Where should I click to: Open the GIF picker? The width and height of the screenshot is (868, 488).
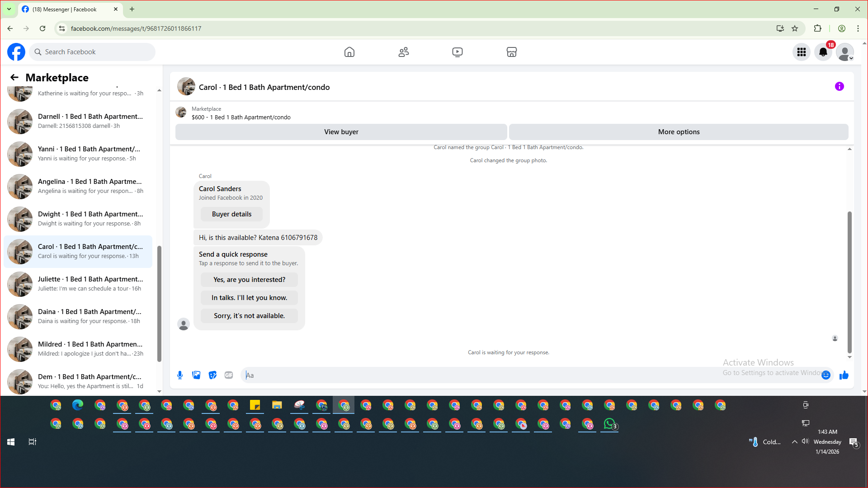[229, 375]
